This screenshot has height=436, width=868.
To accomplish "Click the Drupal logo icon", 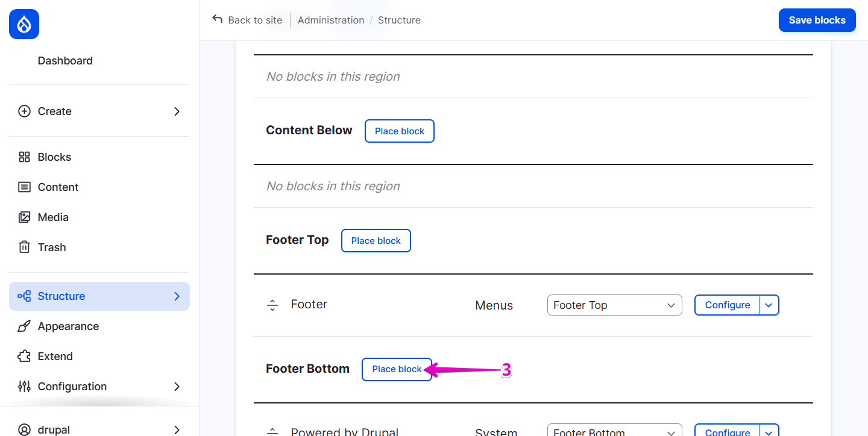I will (x=24, y=24).
